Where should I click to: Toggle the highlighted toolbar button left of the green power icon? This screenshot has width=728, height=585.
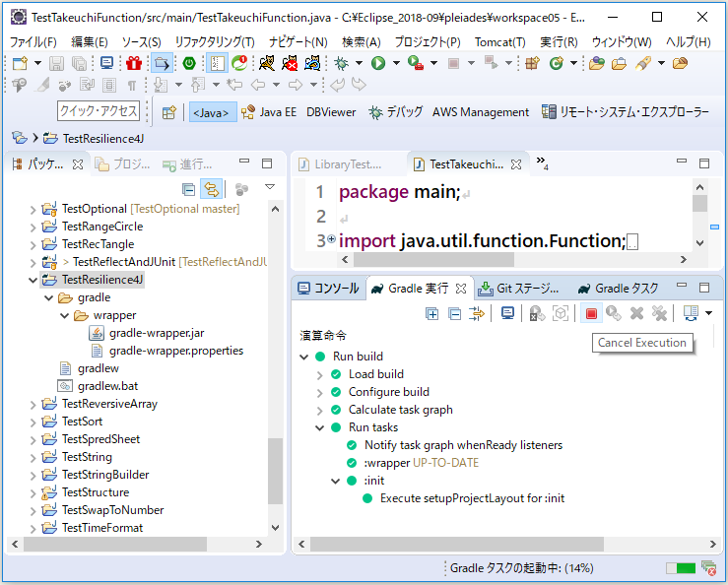(162, 63)
